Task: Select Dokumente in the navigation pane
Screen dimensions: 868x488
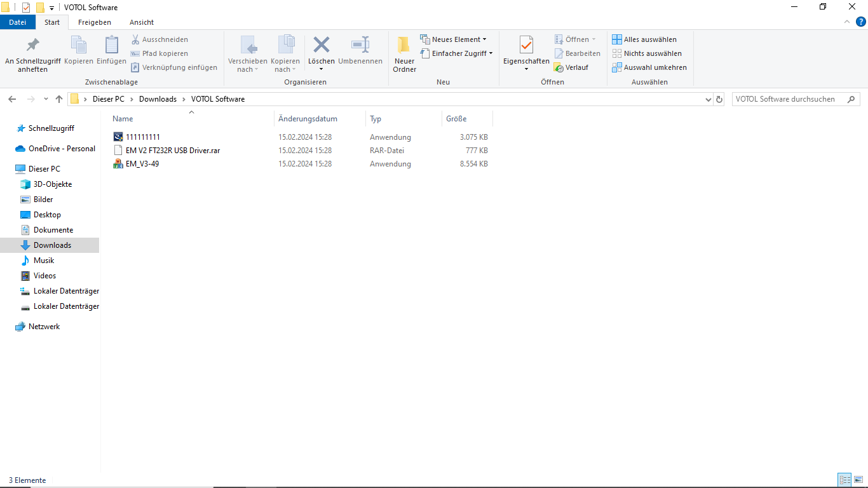Action: tap(53, 230)
